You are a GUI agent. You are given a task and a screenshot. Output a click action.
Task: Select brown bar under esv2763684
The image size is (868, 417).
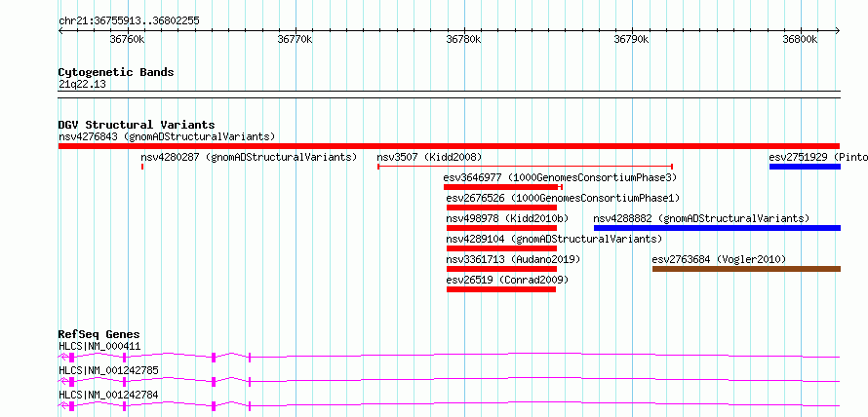point(746,269)
